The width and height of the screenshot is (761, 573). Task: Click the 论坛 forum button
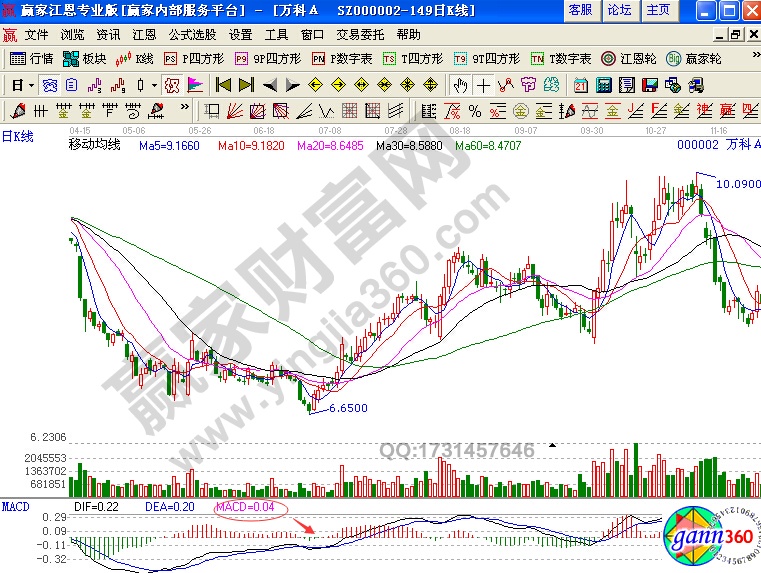tap(619, 10)
